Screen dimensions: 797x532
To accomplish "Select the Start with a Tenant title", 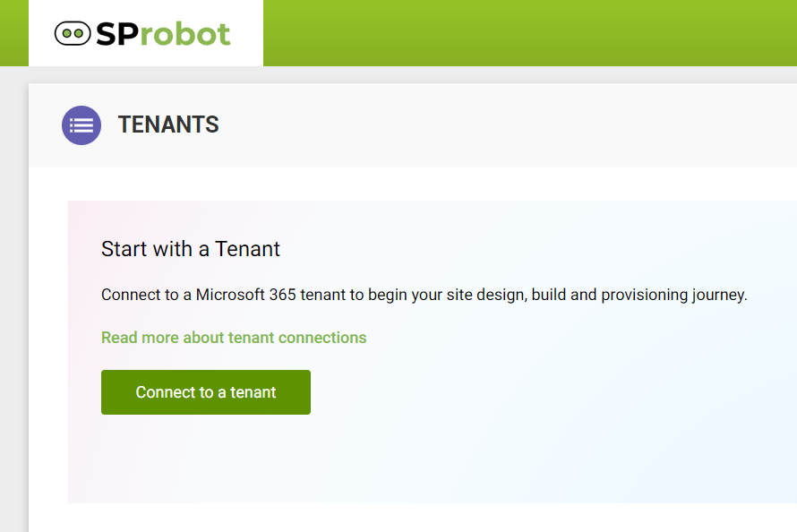I will point(191,249).
